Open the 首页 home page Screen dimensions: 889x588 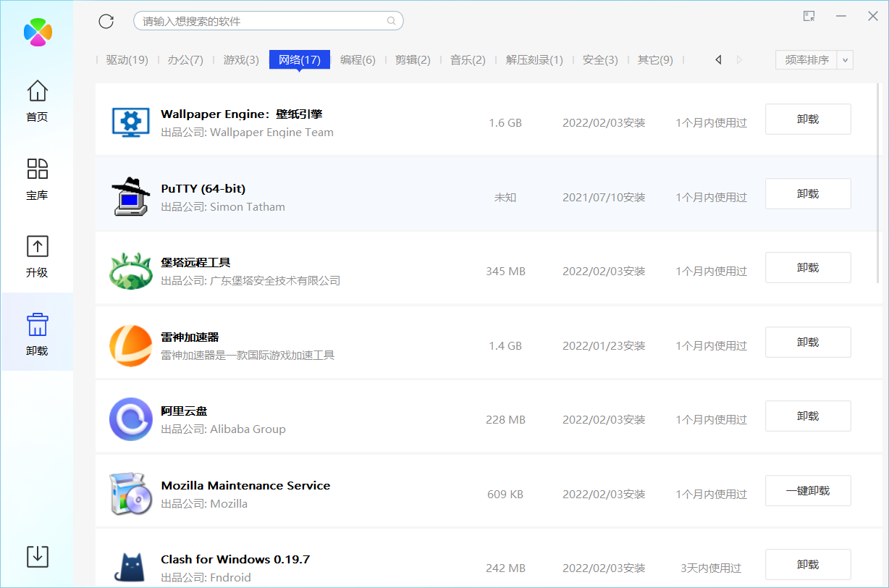pyautogui.click(x=37, y=101)
